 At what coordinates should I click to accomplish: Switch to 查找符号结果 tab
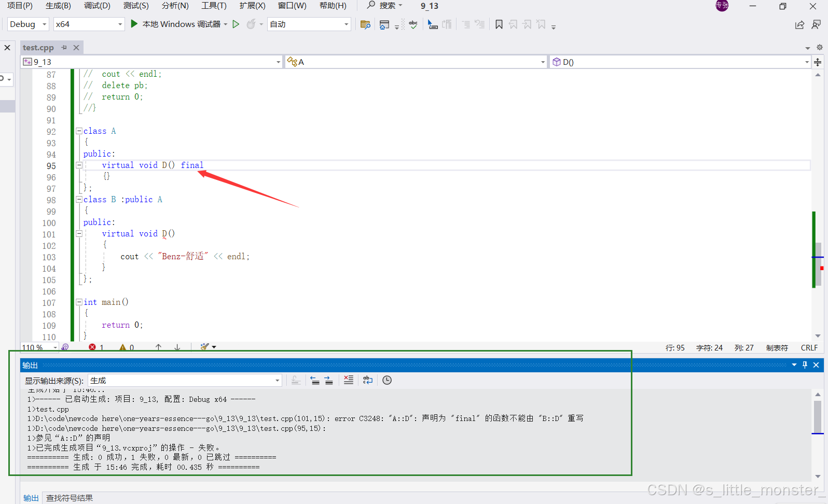[x=70, y=498]
